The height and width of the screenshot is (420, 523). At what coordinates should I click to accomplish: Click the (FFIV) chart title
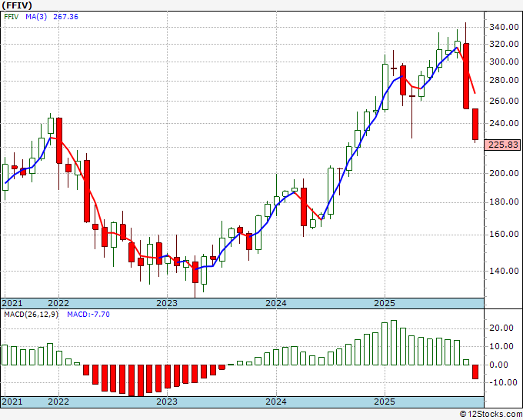(16, 5)
